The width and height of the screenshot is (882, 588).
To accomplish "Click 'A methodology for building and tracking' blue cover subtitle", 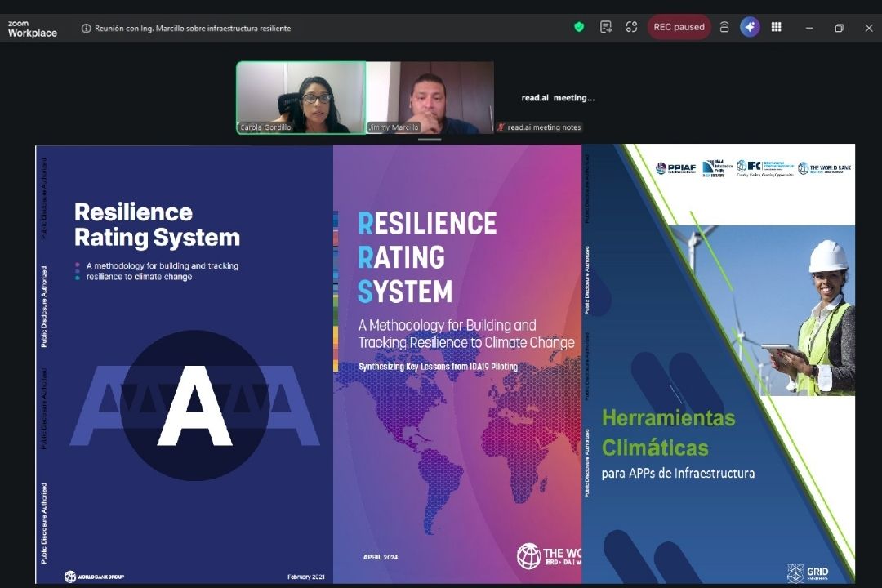I will [x=162, y=271].
